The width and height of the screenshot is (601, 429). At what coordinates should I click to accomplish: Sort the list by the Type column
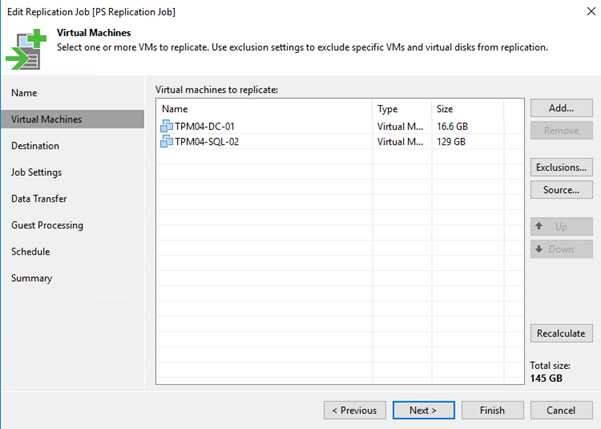point(402,109)
